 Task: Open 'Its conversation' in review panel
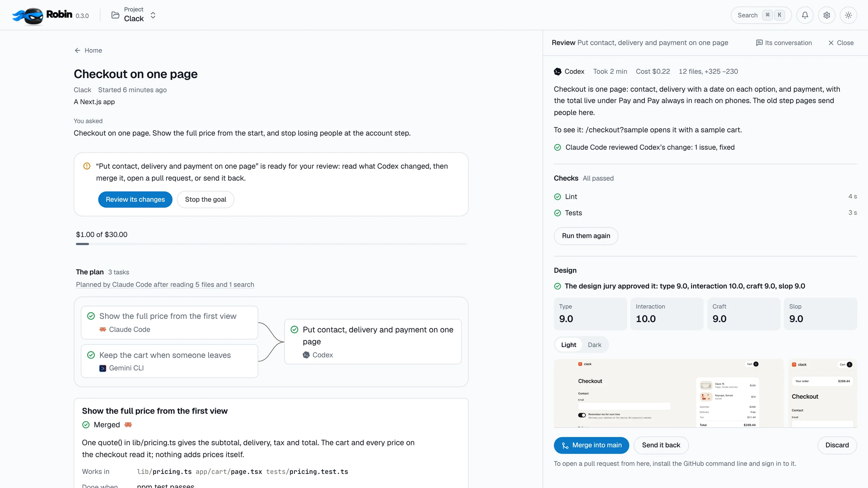click(x=784, y=43)
